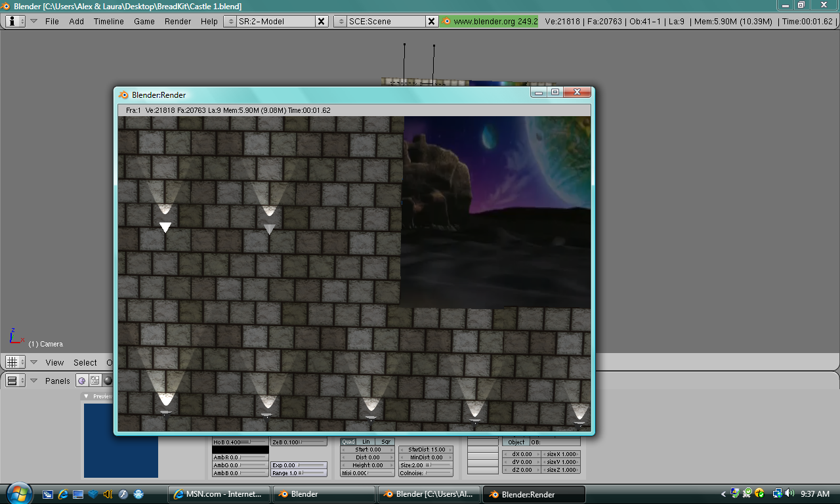Click the OB: object name field
Image resolution: width=840 pixels, height=504 pixels.
(555, 442)
